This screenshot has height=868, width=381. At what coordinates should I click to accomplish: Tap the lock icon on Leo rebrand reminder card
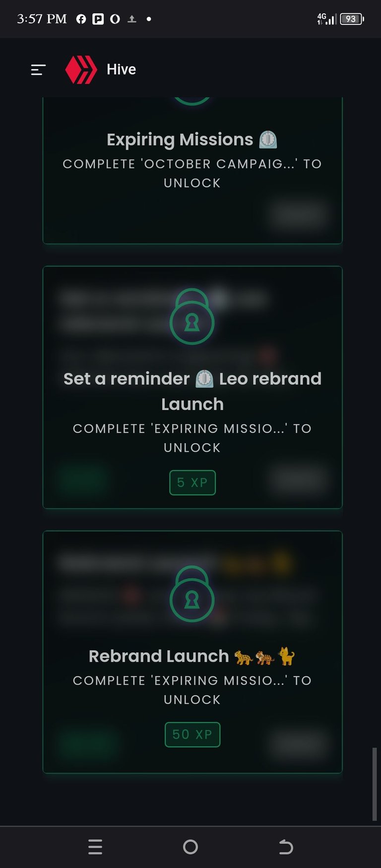(192, 316)
